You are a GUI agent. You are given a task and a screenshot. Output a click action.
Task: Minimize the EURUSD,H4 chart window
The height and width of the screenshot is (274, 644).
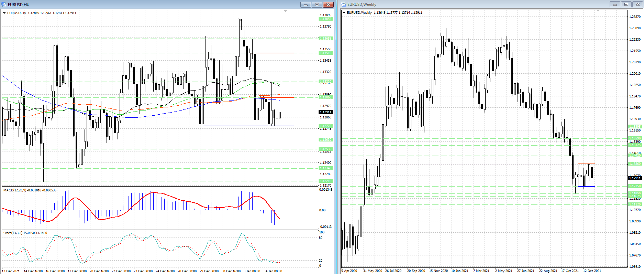point(305,4)
